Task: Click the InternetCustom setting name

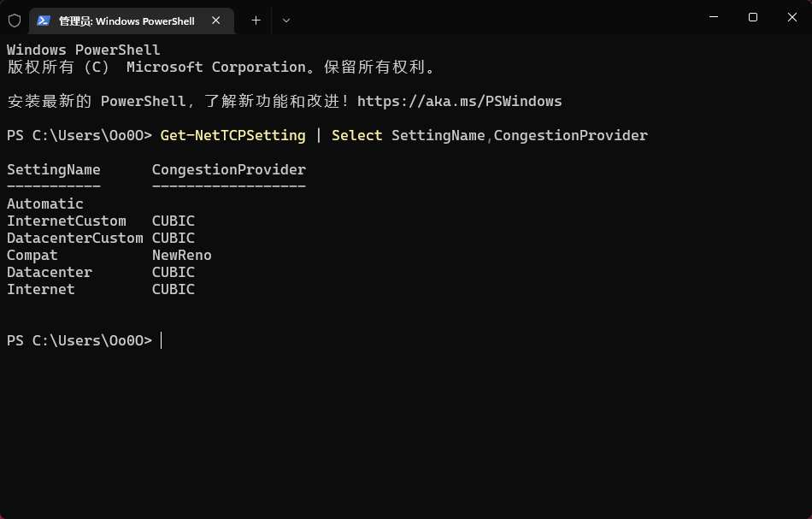Action: [x=66, y=221]
